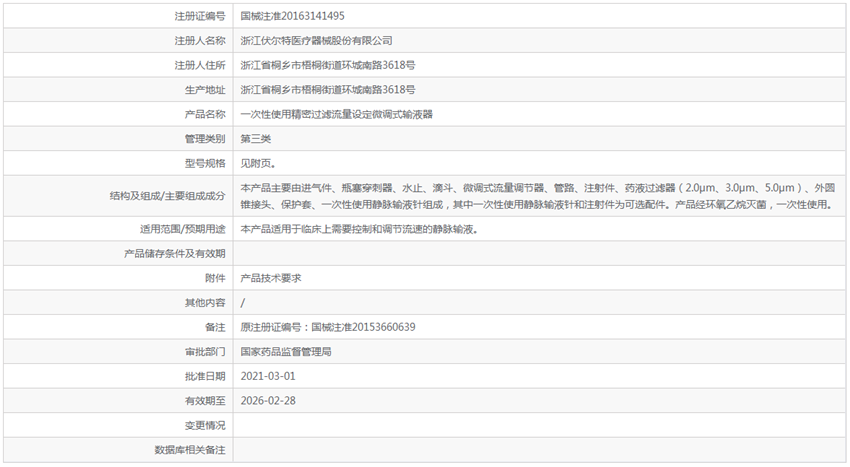Image resolution: width=850 pixels, height=467 pixels.
Task: Click the 生产地址 label
Action: pos(205,90)
